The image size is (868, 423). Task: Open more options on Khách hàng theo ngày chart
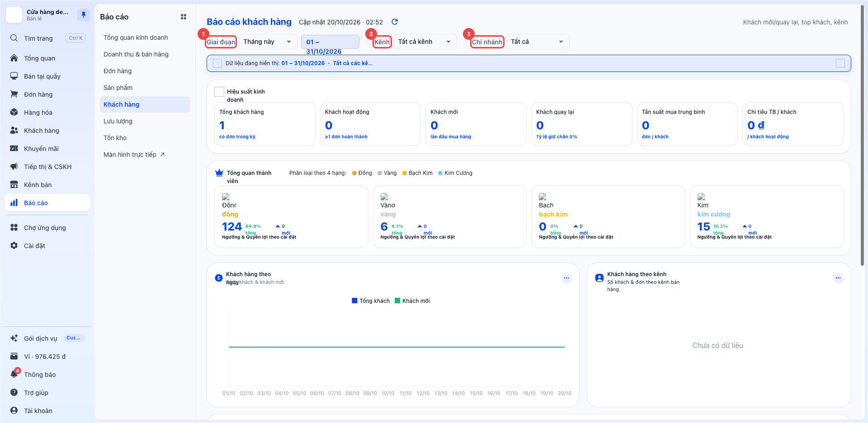(566, 278)
